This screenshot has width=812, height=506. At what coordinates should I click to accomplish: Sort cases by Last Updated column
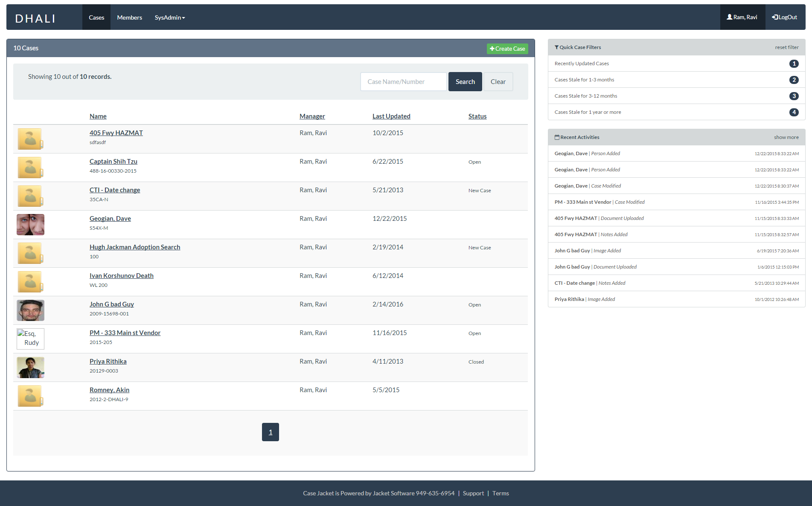[x=391, y=116]
